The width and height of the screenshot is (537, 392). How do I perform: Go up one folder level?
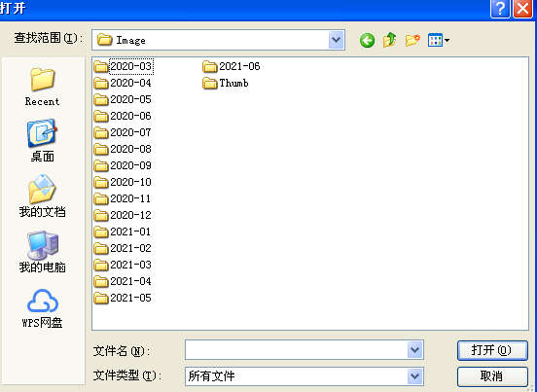390,41
